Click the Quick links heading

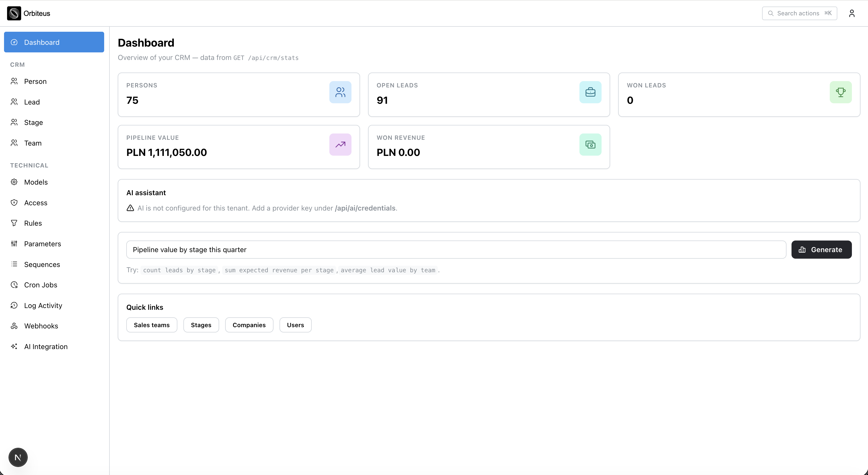(x=145, y=307)
